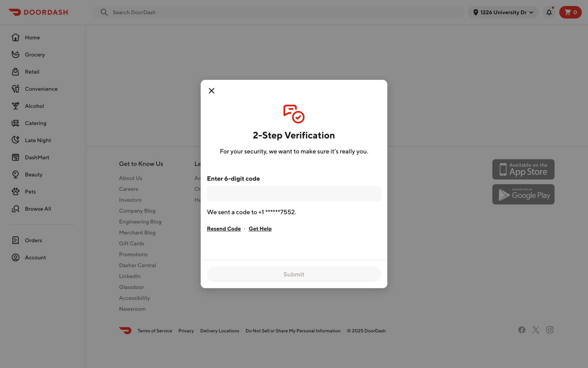Click the Browse All search-list icon
This screenshot has height=368, width=588.
point(16,209)
